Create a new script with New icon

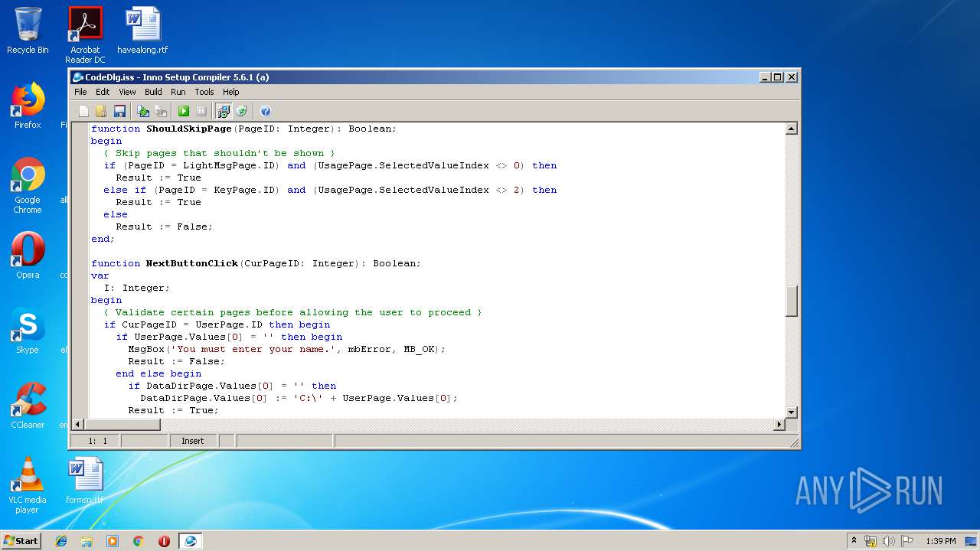point(83,111)
